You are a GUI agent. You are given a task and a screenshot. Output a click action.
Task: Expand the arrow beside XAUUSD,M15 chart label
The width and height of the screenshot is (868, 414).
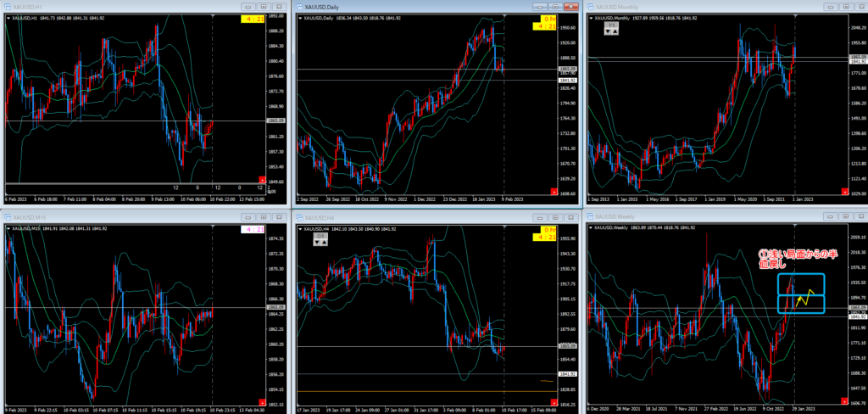(x=9, y=229)
